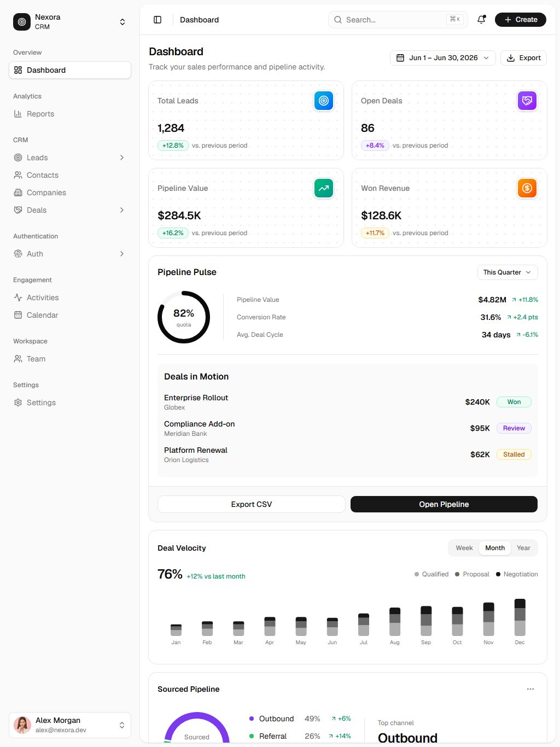Image resolution: width=560 pixels, height=747 pixels.
Task: Click the +8.4% Open Deals badge
Action: point(375,145)
